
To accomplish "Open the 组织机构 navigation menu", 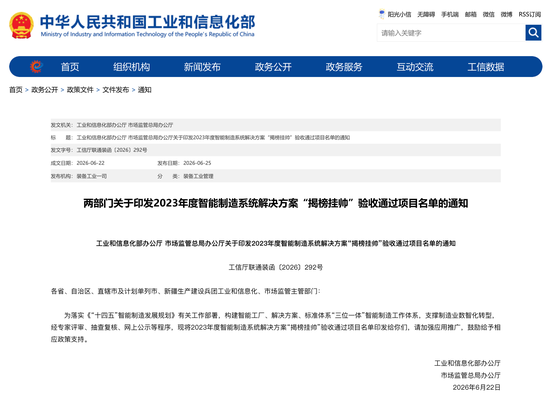I will [132, 67].
